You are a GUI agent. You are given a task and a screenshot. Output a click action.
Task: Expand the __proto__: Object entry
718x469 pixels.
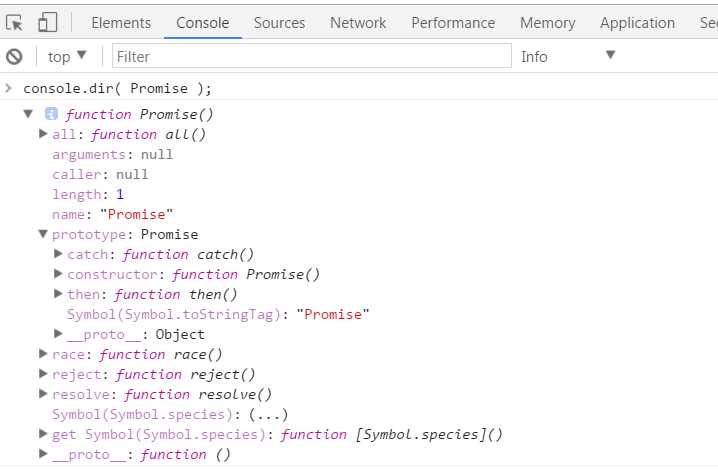click(58, 334)
